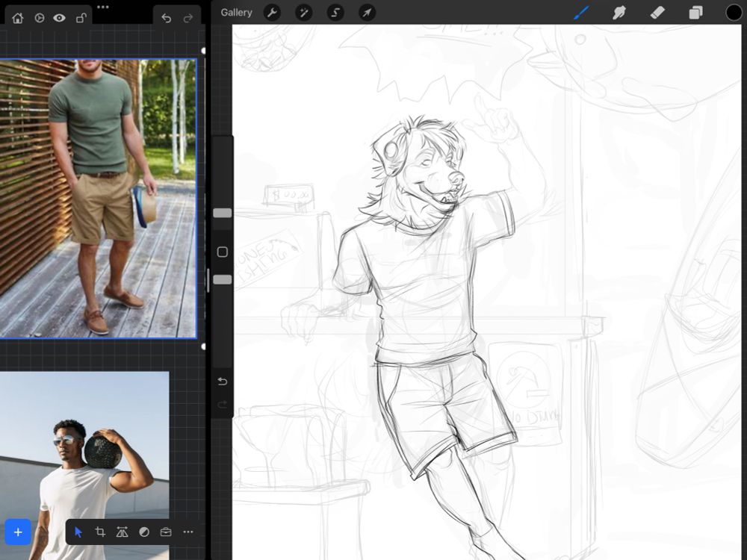Toggle the padlock icon in reference app
The height and width of the screenshot is (560, 747).
tap(81, 18)
